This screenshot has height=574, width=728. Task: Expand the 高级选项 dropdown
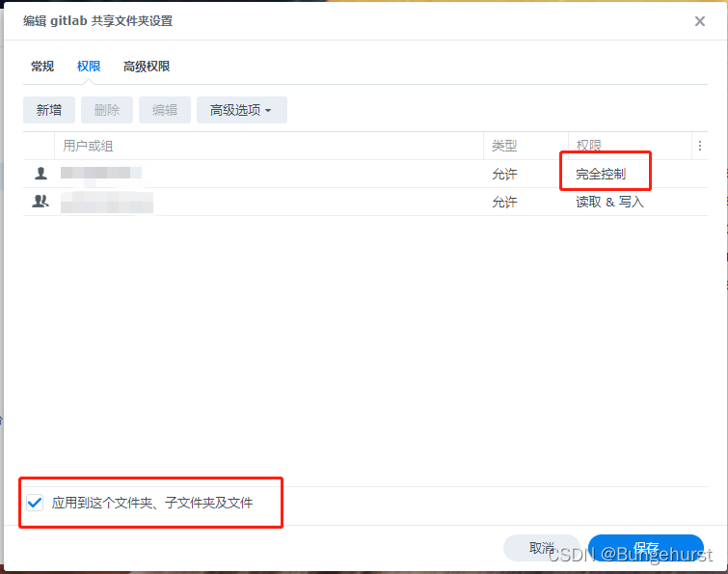pyautogui.click(x=242, y=110)
